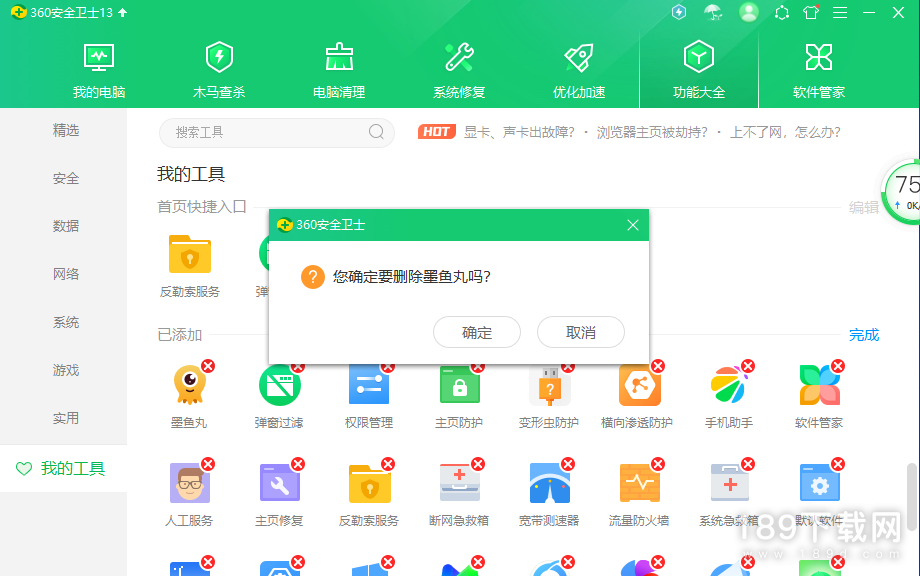This screenshot has height=576, width=920.
Task: Open hot topic 浏览器主页被劫持?
Action: pyautogui.click(x=652, y=132)
